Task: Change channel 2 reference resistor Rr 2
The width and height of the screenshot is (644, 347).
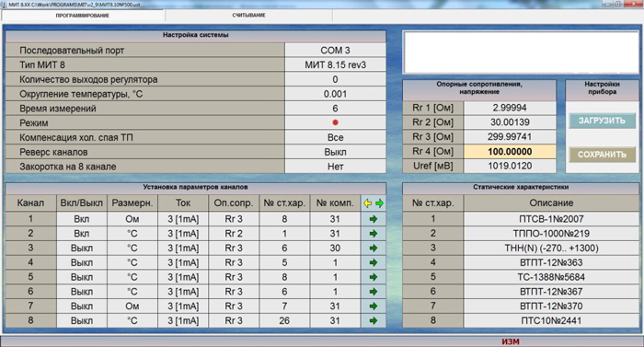Action: pyautogui.click(x=234, y=234)
